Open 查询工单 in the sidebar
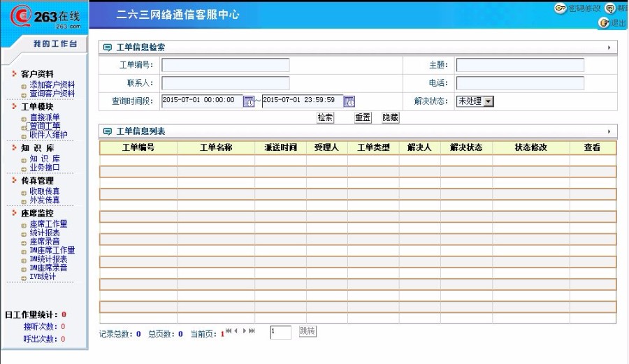The width and height of the screenshot is (629, 364). point(45,126)
